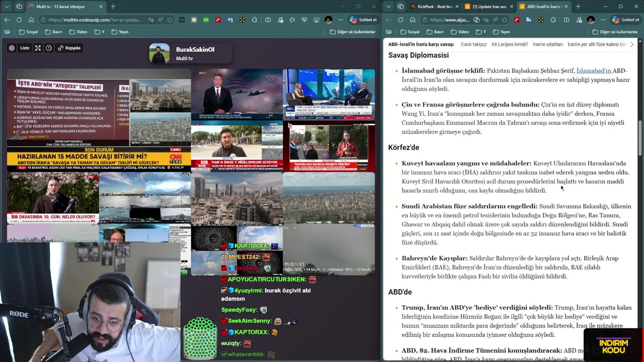Open Sohbet et Copilot in right browser
This screenshot has width=644, height=362.
pyautogui.click(x=625, y=20)
